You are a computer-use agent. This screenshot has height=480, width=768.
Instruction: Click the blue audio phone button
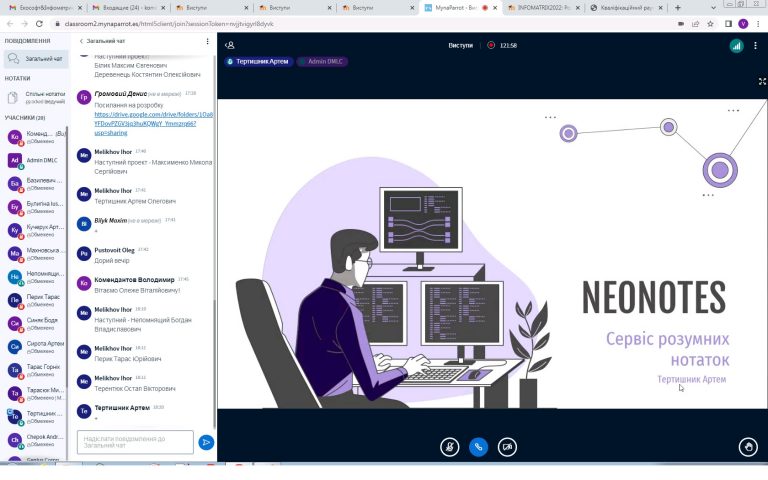click(479, 447)
